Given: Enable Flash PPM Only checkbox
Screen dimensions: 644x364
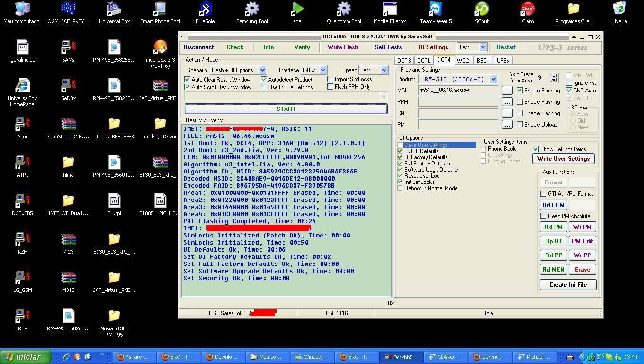Looking at the screenshot, I should click(x=331, y=87).
